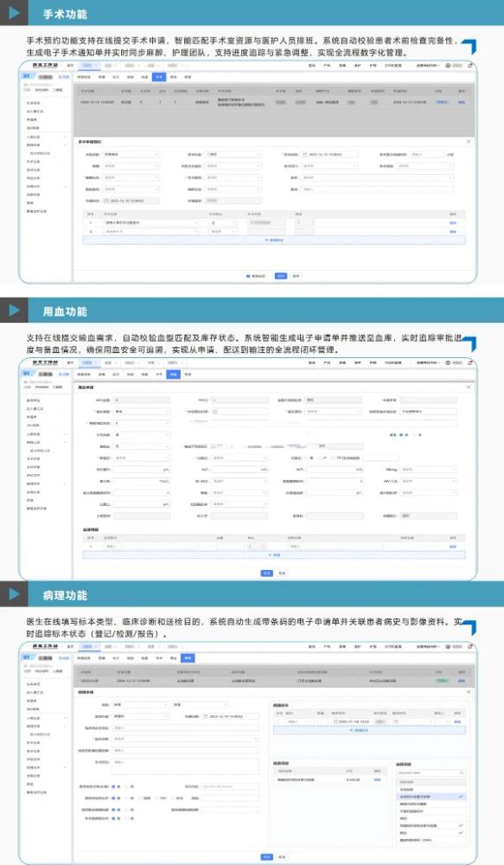Screen dimensions: 504x865
Task: Open the first dropdown in the pathology application form
Action: 140,704
